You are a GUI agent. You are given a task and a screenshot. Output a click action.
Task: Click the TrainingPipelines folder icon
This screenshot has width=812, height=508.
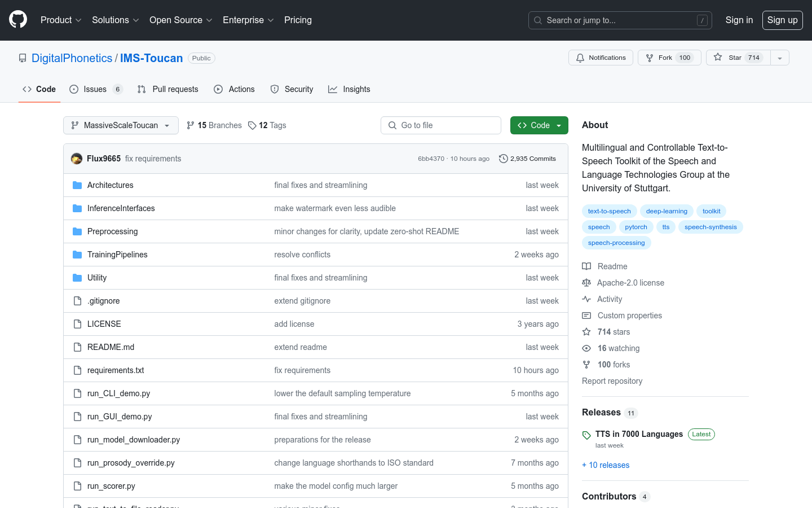tap(77, 255)
